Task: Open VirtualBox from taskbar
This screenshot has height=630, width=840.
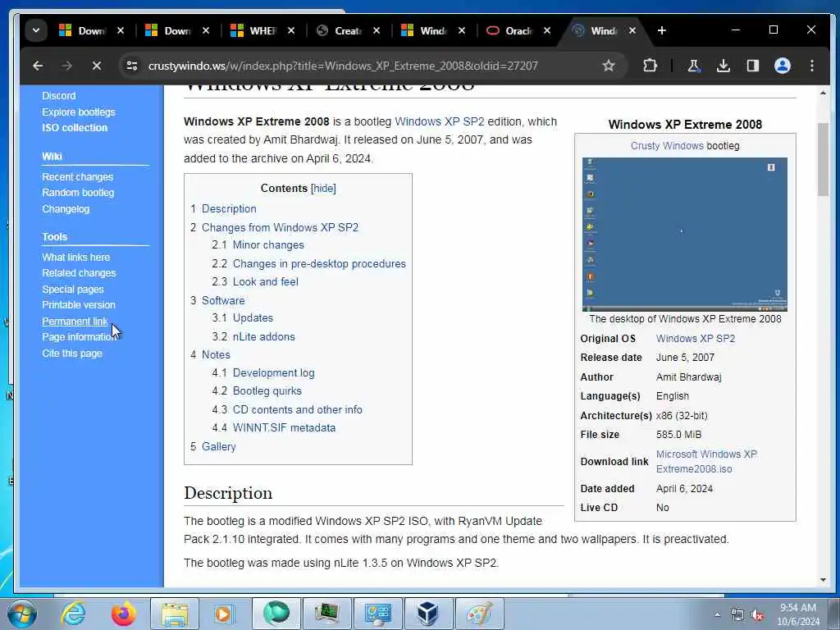Action: click(x=428, y=614)
